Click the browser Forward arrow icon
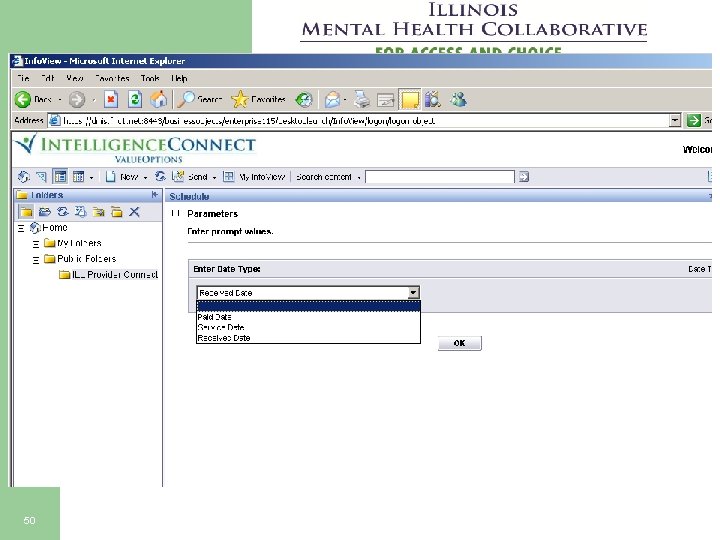Viewport: 720px width, 540px height. tap(77, 100)
